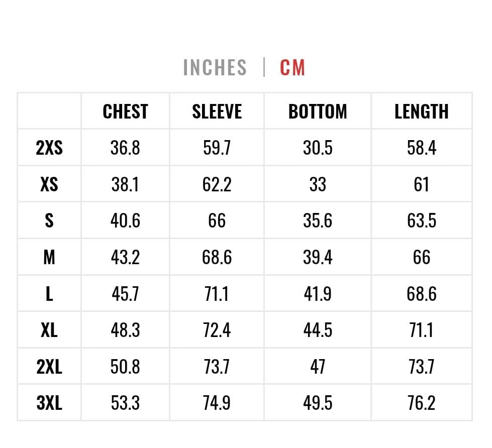Click the BOTTOM column header
This screenshot has height=448, width=492.
click(x=318, y=111)
